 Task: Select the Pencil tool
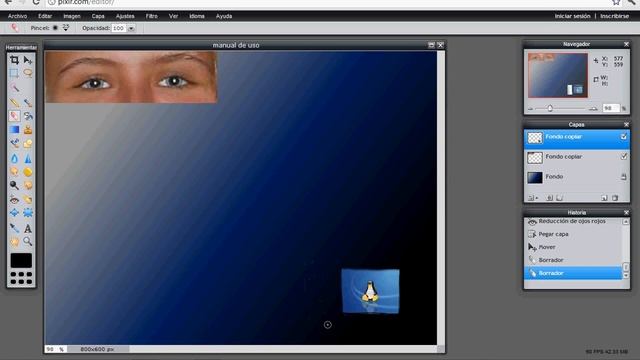(x=14, y=102)
